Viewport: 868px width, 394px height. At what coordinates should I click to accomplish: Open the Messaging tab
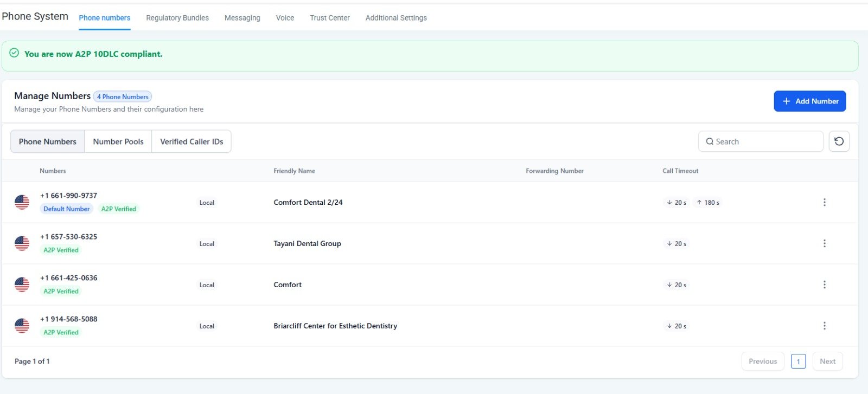click(242, 18)
